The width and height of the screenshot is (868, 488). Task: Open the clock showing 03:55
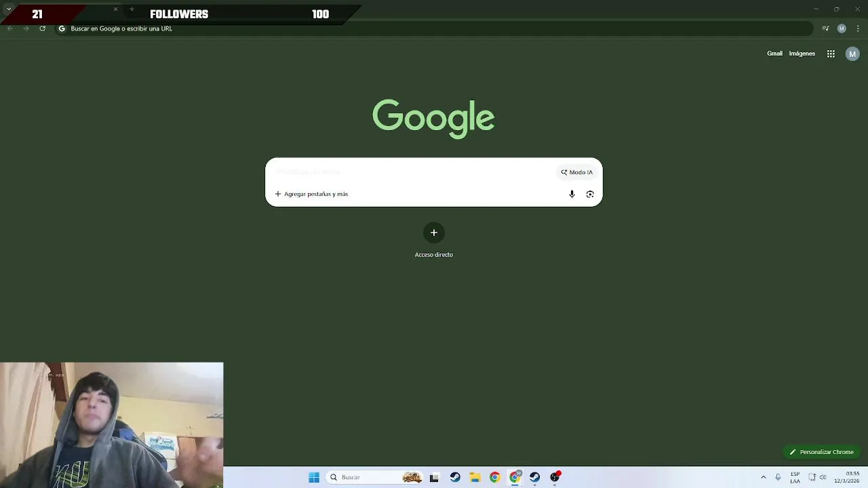[848, 477]
